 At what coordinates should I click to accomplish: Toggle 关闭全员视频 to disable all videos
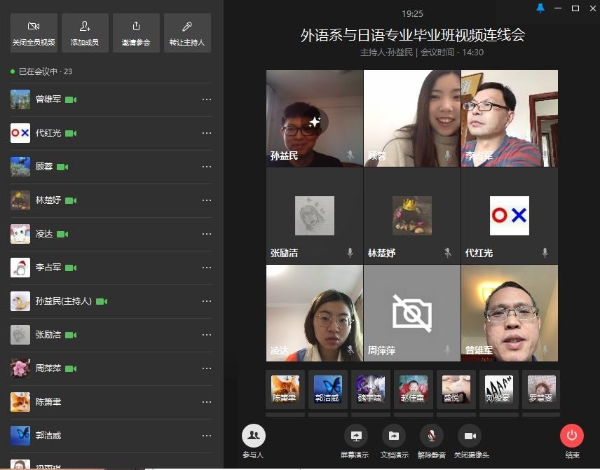(x=34, y=32)
